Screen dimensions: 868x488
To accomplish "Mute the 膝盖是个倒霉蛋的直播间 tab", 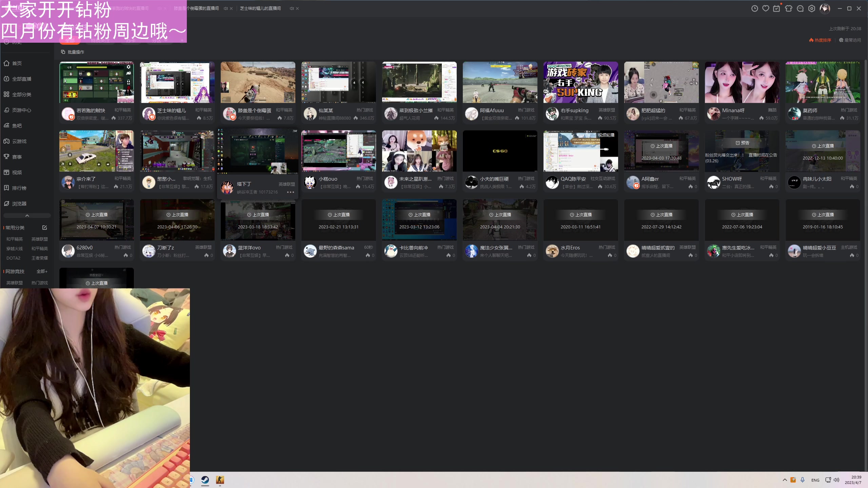I will click(x=226, y=8).
